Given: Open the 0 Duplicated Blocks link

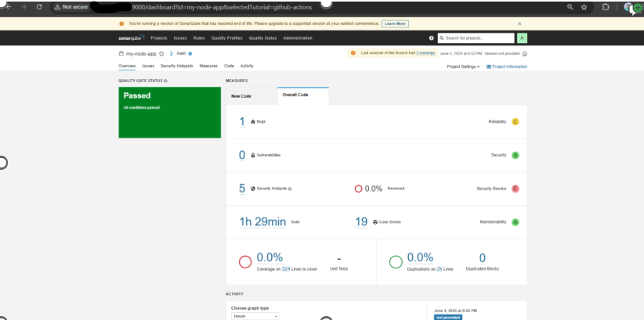Looking at the screenshot, I should 482,258.
